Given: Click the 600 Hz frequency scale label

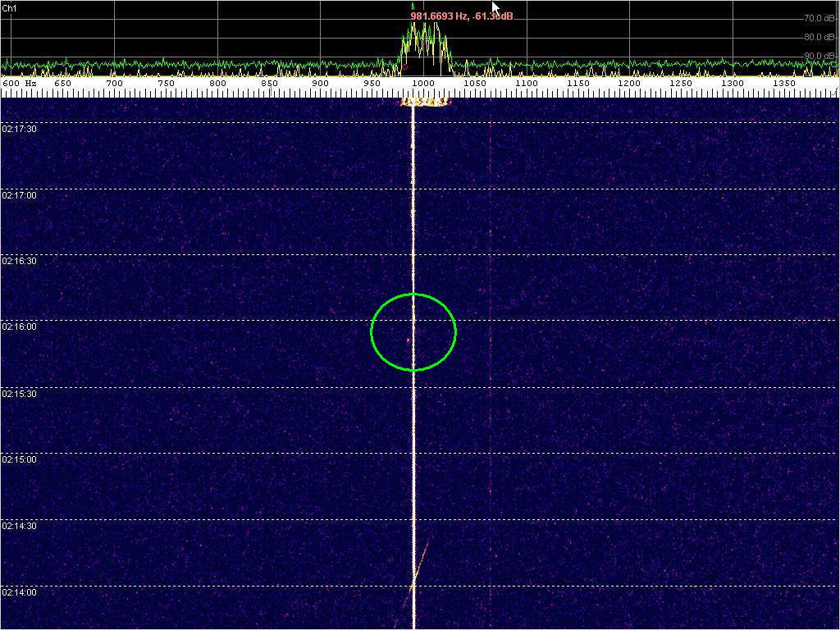Looking at the screenshot, I should click(x=20, y=84).
